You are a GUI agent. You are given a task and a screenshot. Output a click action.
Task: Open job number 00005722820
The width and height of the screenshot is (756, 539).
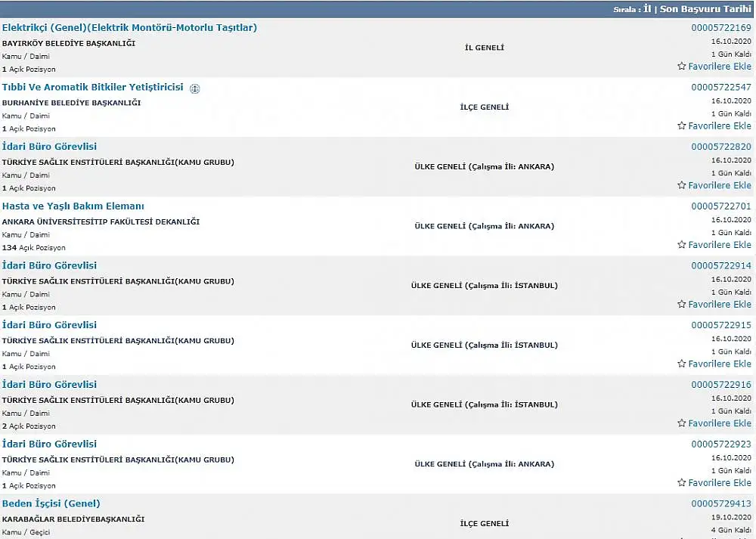(x=720, y=147)
